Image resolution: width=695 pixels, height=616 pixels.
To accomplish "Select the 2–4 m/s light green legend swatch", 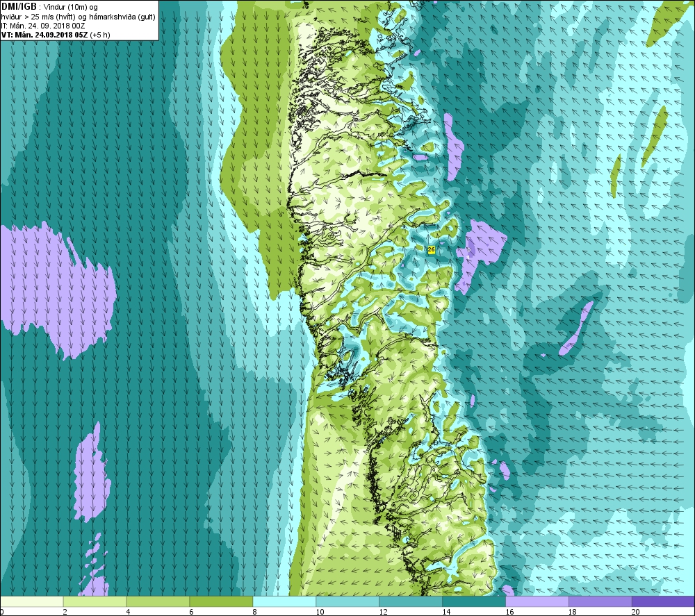I will (x=95, y=601).
